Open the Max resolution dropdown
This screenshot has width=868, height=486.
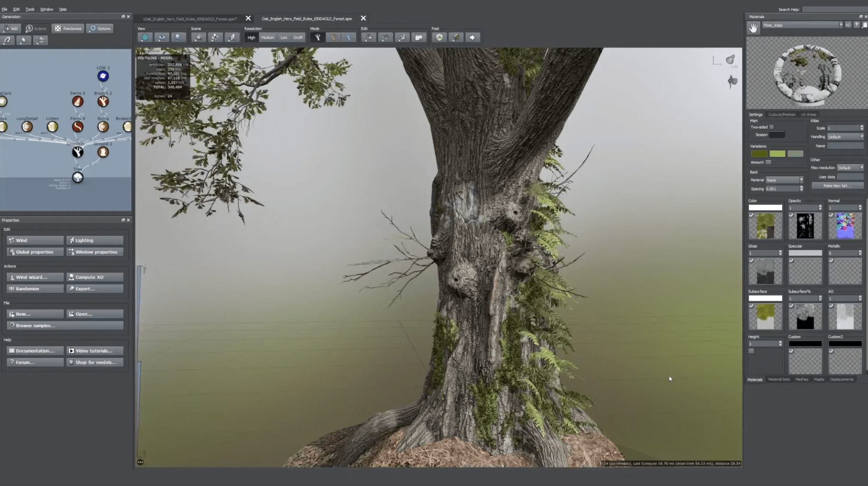click(x=850, y=168)
